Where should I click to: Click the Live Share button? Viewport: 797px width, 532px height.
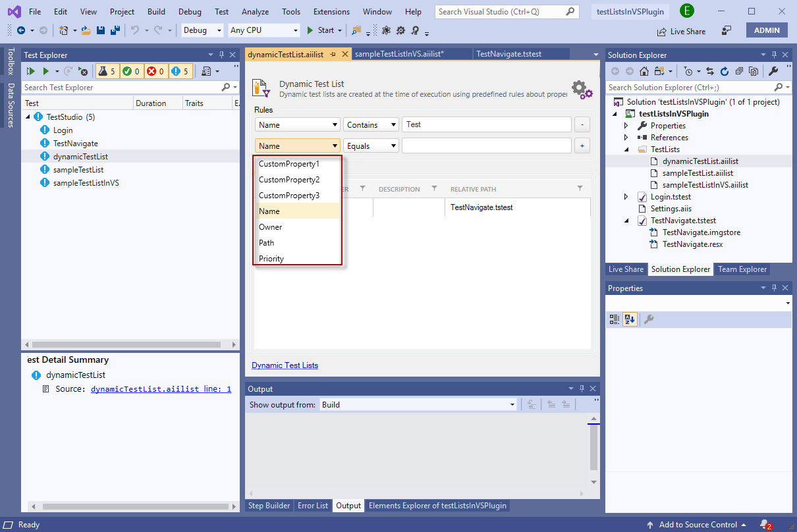tap(681, 32)
